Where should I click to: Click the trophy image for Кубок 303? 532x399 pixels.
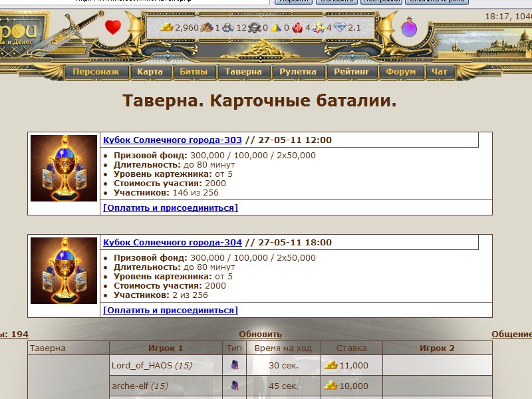64,168
